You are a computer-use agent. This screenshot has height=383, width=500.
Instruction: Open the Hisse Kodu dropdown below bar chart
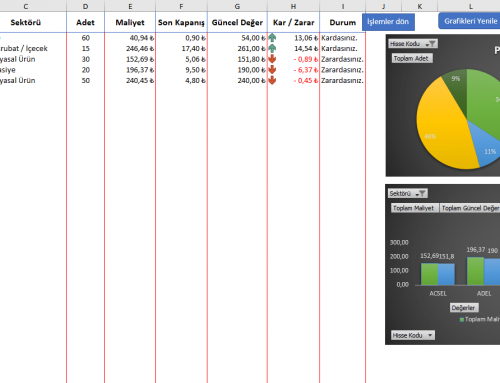click(413, 335)
